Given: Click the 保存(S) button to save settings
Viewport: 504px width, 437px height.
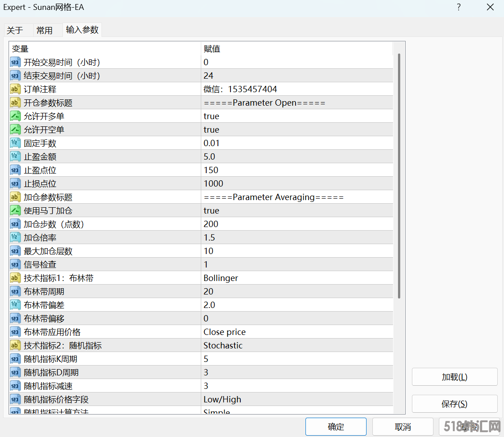Looking at the screenshot, I should click(x=454, y=403).
